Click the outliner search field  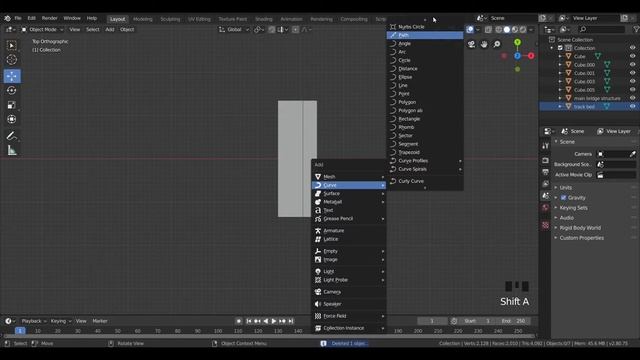coord(602,29)
